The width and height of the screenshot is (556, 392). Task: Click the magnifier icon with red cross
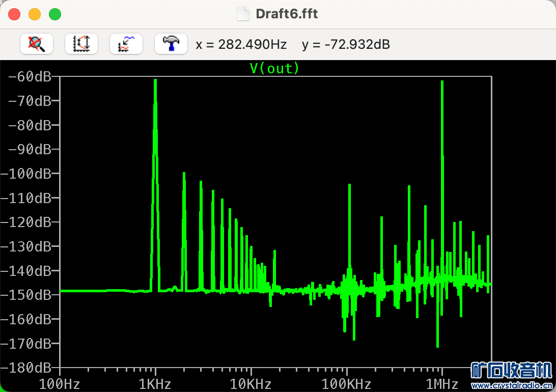(37, 44)
